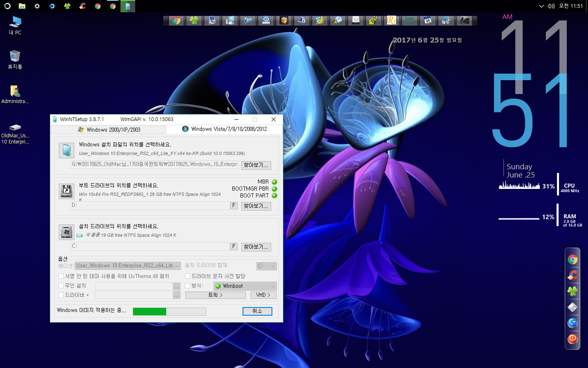Open the 에디션 edition dropdown
Screen dimensions: 588x368
[128, 266]
